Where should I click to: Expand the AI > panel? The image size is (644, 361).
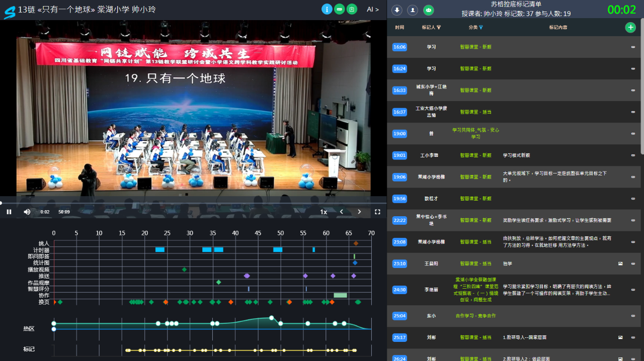[373, 9]
